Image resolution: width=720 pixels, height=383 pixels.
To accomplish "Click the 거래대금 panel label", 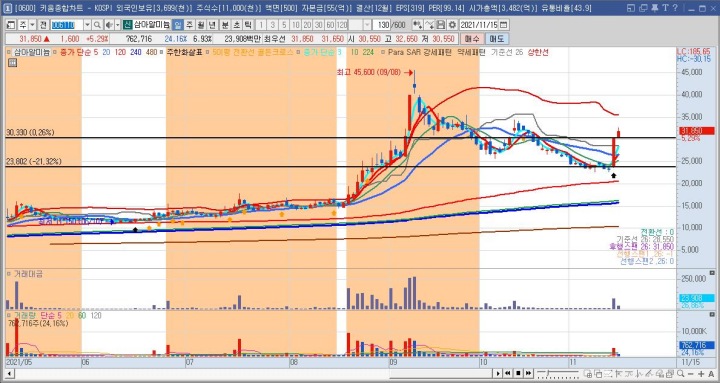I will point(28,274).
